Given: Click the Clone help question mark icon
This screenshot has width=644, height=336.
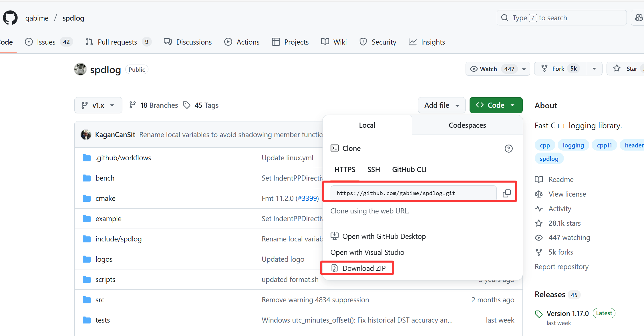Looking at the screenshot, I should (x=508, y=149).
